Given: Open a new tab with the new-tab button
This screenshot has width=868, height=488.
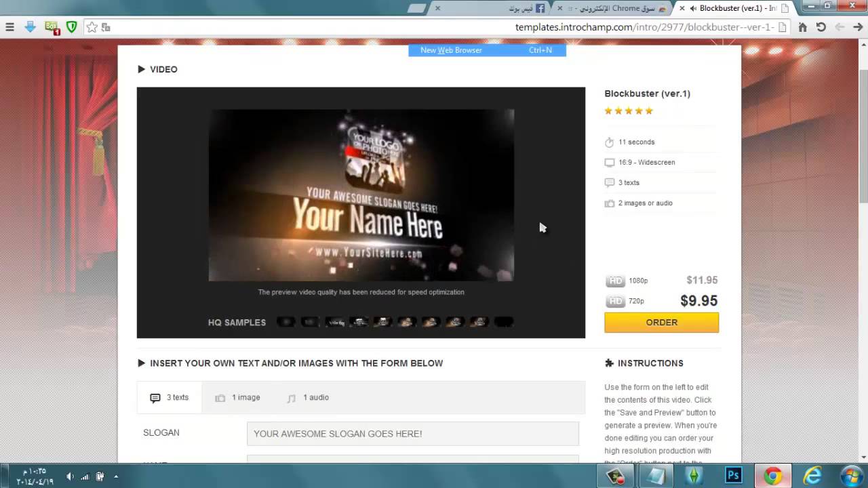Looking at the screenshot, I should pyautogui.click(x=417, y=8).
